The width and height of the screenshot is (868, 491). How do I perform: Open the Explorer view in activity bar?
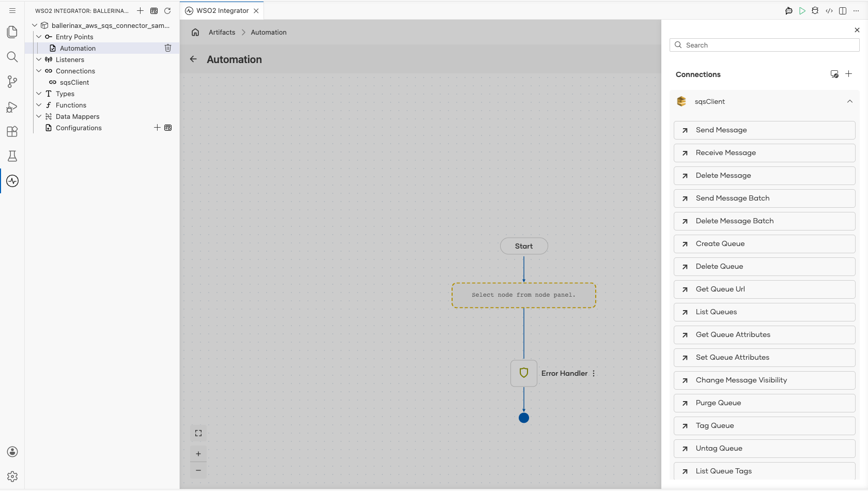(12, 32)
